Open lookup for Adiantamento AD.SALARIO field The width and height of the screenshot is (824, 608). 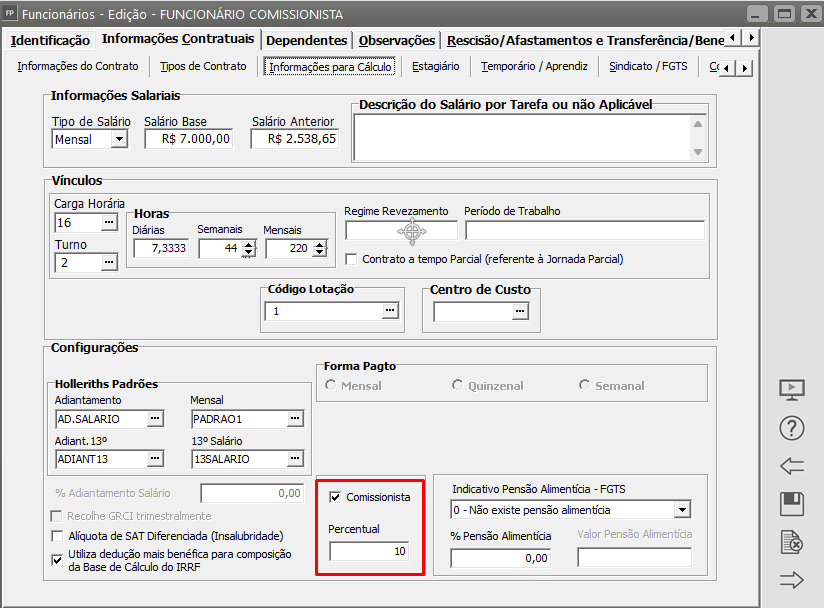154,418
